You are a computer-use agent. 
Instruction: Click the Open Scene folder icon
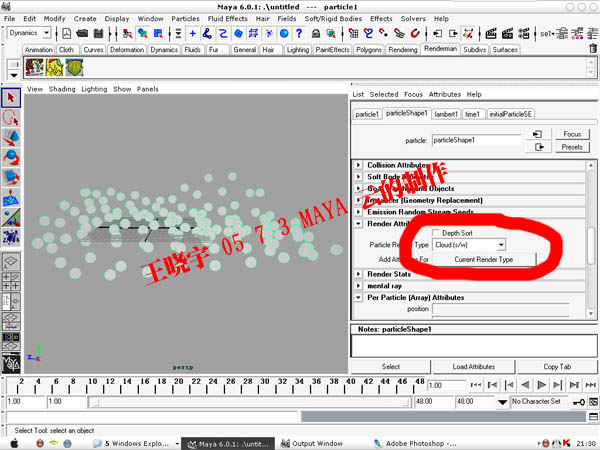tap(82, 34)
